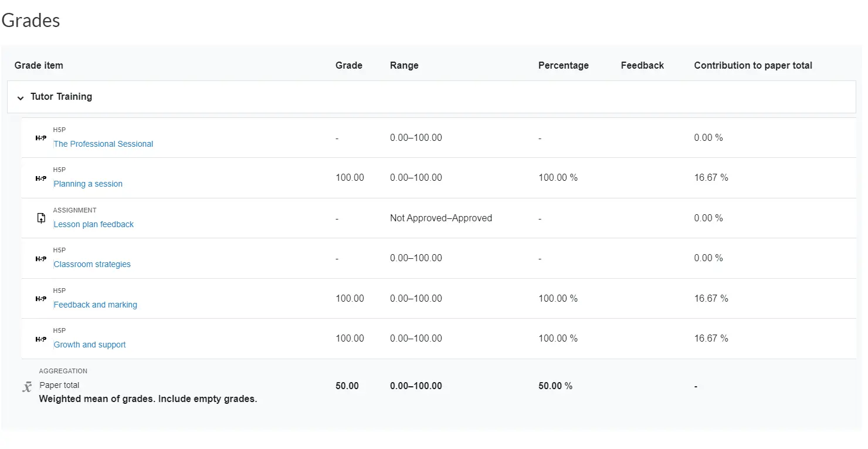Click the H5P icon beside The Professional Sessional
This screenshot has height=449, width=868.
[x=40, y=138]
